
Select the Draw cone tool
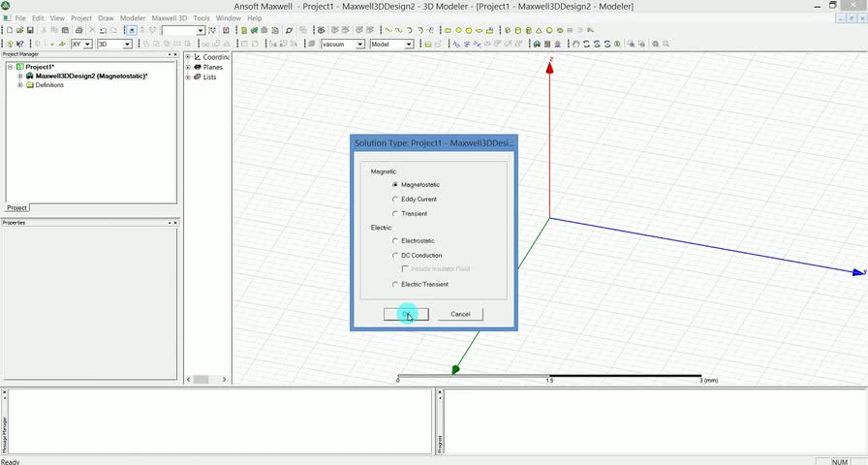[539, 30]
